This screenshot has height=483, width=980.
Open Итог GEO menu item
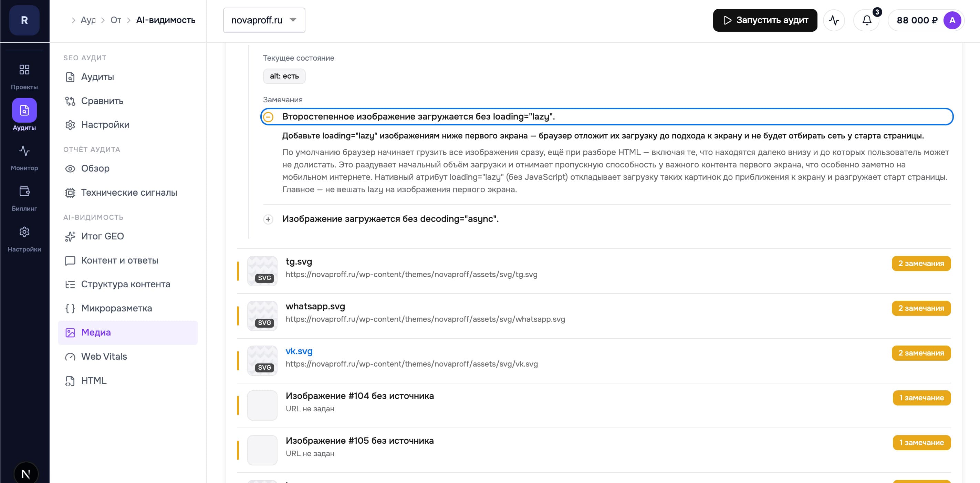point(128,236)
